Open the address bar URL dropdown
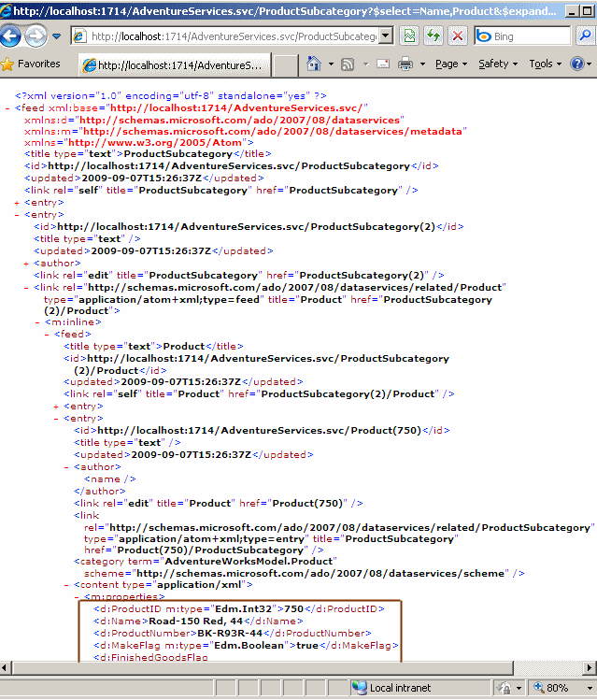 coord(387,36)
